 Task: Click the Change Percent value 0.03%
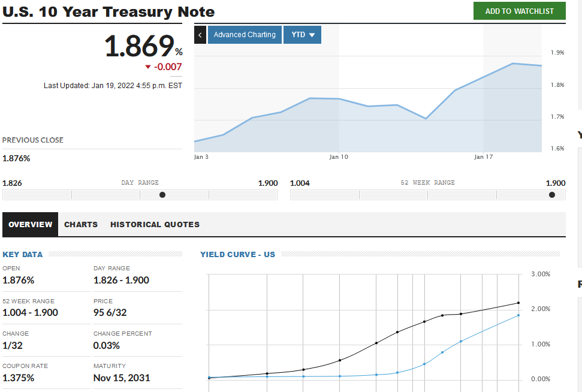[x=107, y=346]
